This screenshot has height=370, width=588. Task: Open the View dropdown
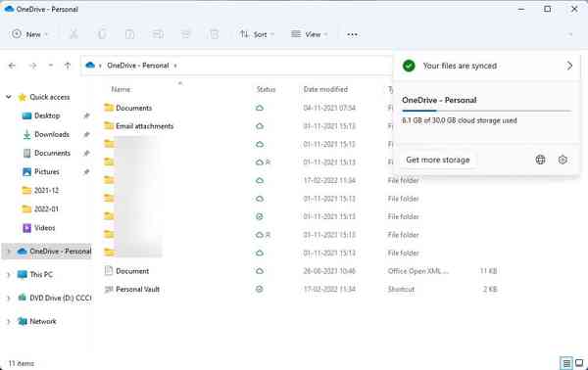click(310, 34)
